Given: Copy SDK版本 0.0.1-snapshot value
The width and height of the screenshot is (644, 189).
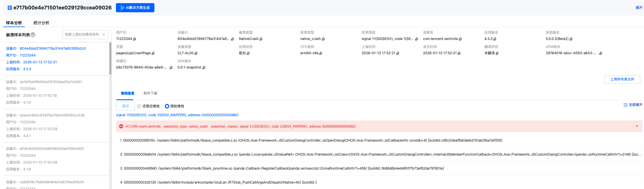Looking at the screenshot, I should (x=204, y=68).
